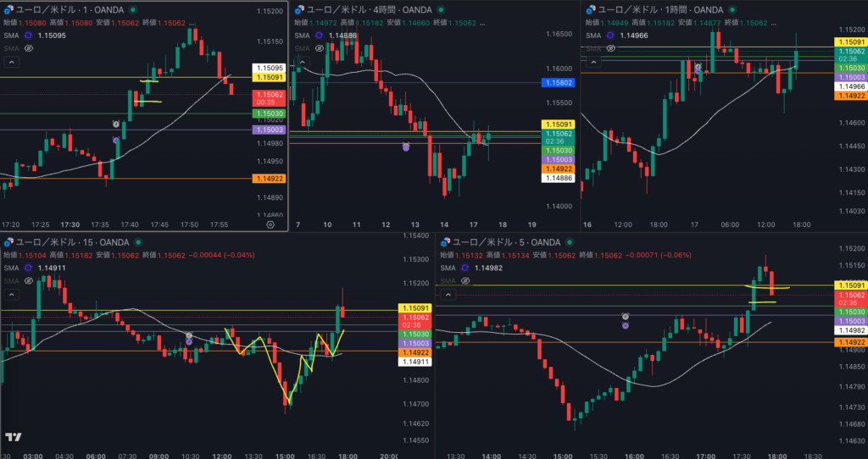Show the hidden SMA indicator on 1-minute chart
The width and height of the screenshot is (868, 459).
[28, 49]
